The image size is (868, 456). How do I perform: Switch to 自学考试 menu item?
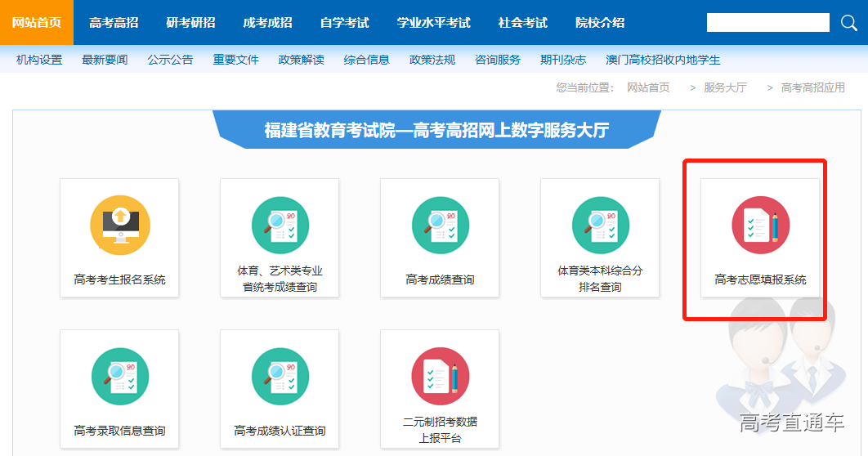pos(344,22)
